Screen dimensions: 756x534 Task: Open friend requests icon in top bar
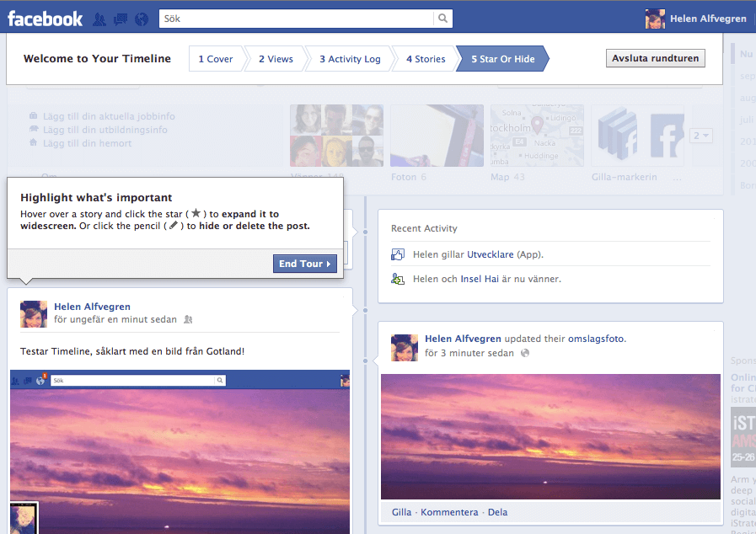pos(99,19)
